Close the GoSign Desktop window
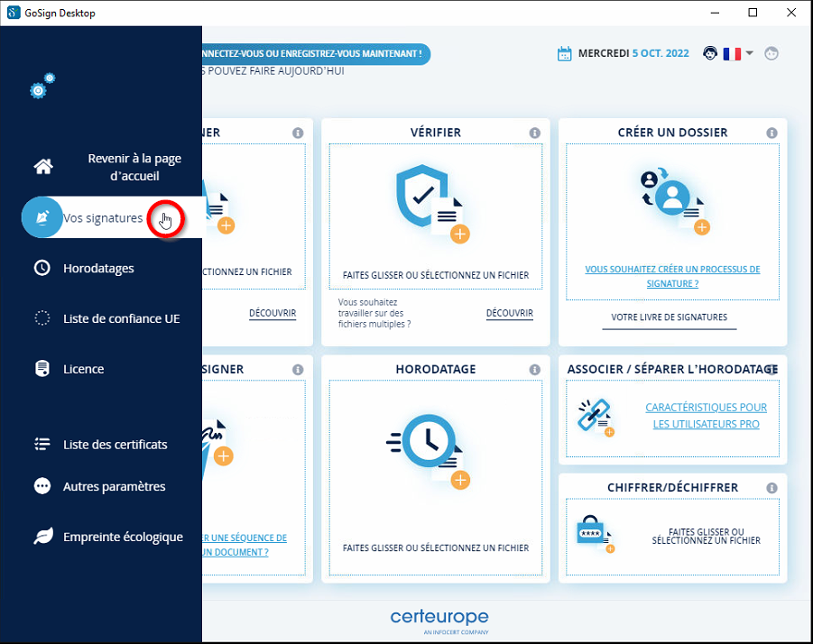Screen dimensions: 813x644 tap(791, 13)
